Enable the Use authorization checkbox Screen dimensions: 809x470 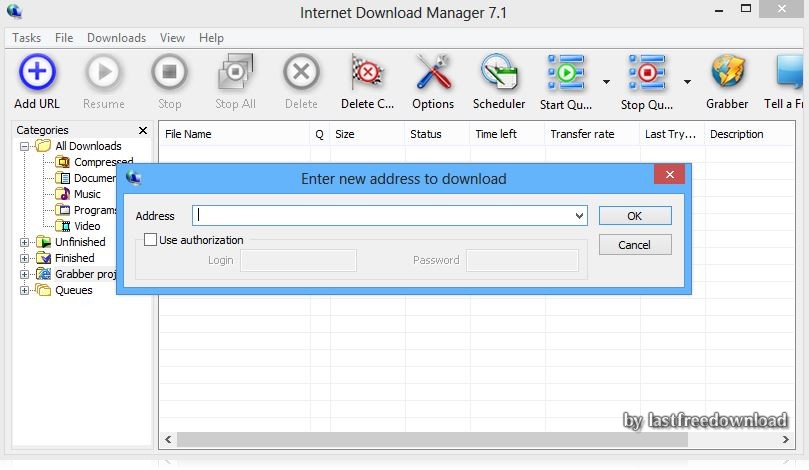point(150,240)
